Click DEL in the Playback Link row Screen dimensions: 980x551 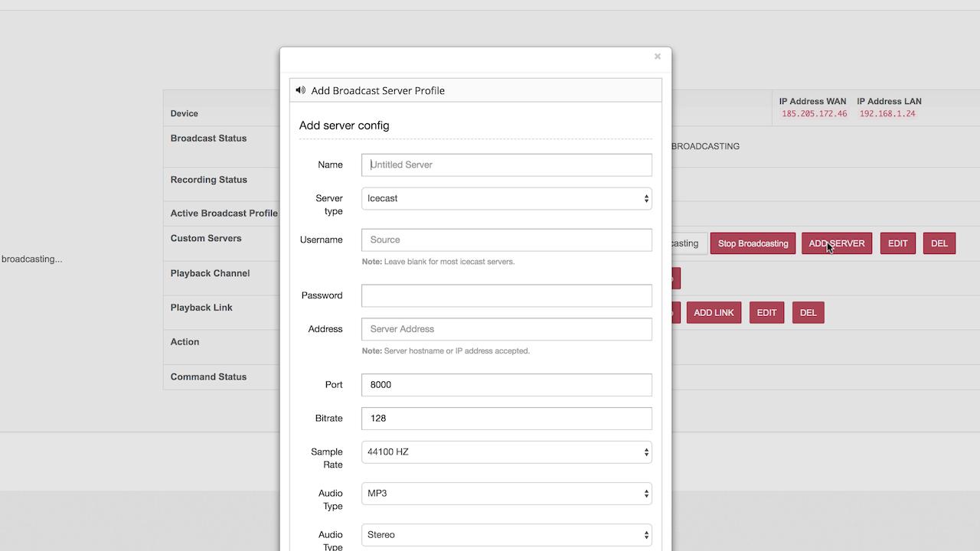tap(808, 312)
